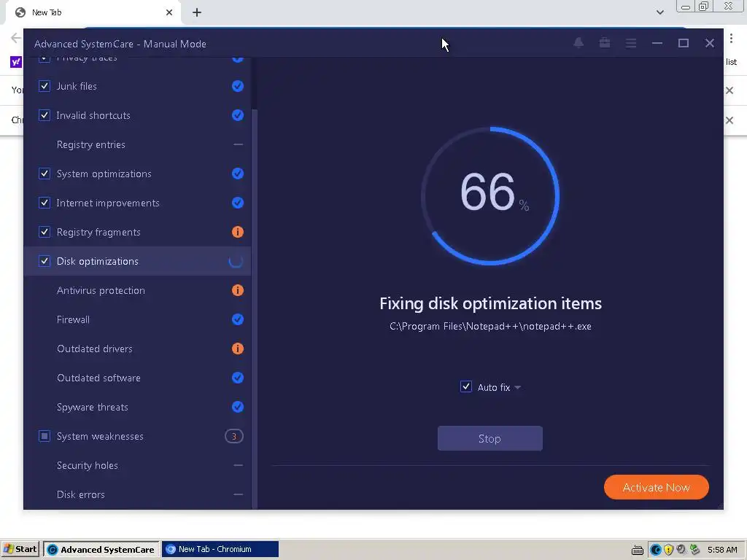The width and height of the screenshot is (747, 560).
Task: Dismiss the upper Chromium infobar with X
Action: [729, 90]
